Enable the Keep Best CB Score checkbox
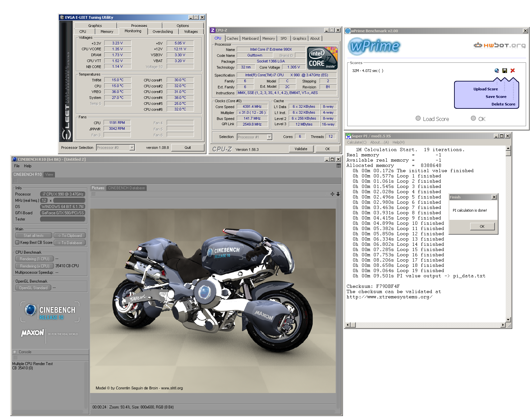532x417 pixels. point(17,243)
